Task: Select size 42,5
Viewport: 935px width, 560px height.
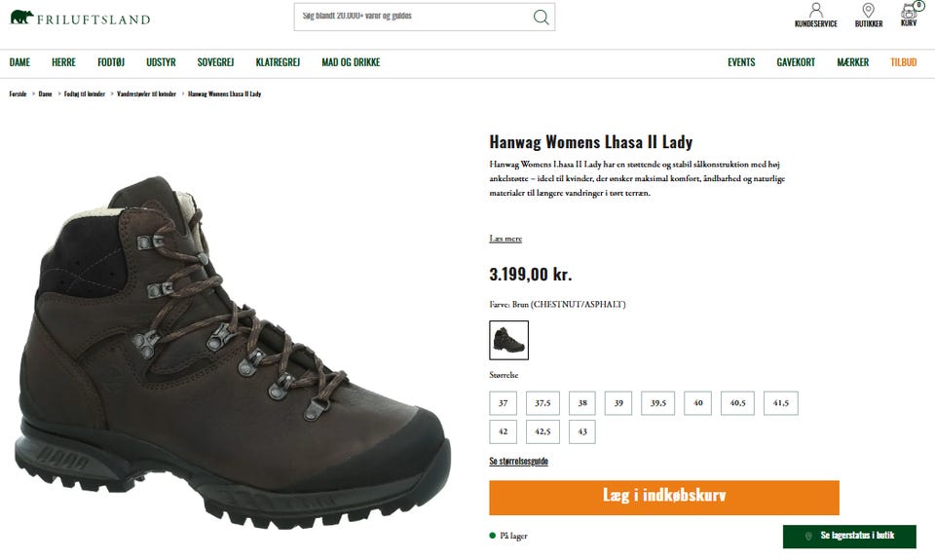Action: [x=542, y=431]
